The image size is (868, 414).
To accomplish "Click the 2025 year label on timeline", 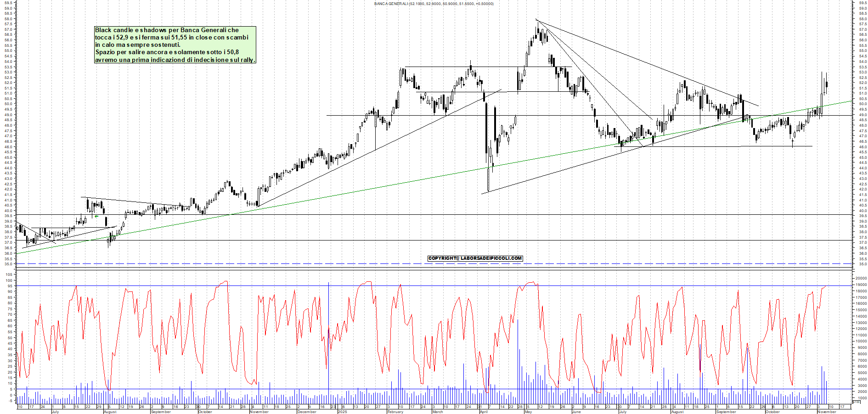I will 342,412.
